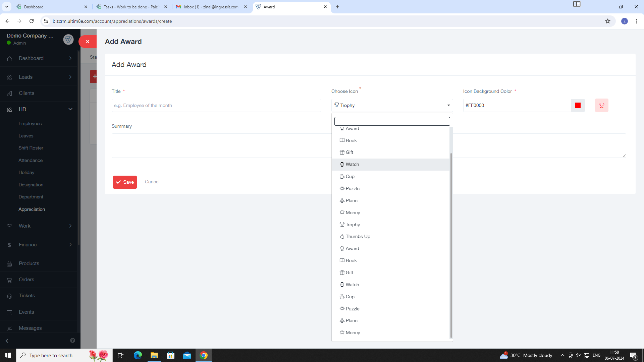Viewport: 644px width, 362px height.
Task: Click the Save button
Action: coord(125,182)
